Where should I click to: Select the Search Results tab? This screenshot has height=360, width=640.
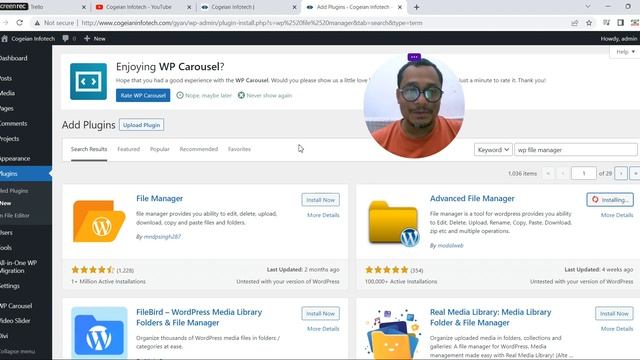(x=89, y=149)
